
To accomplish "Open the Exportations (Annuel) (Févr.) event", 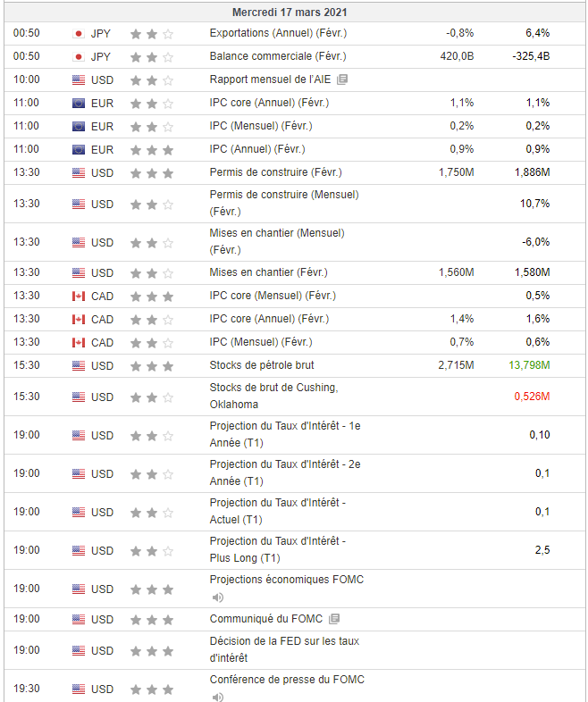I will tap(278, 33).
